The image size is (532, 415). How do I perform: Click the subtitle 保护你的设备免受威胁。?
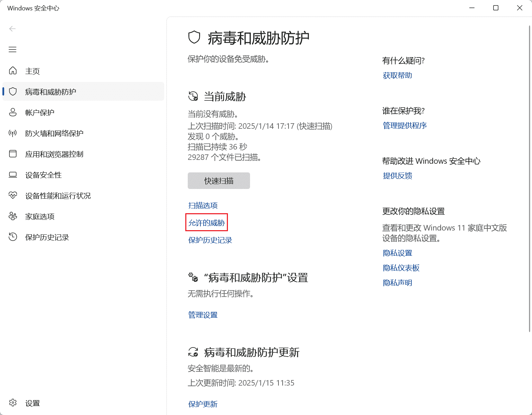[x=229, y=59]
